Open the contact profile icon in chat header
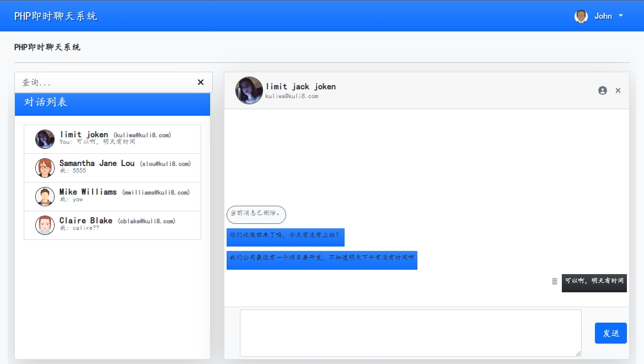This screenshot has height=364, width=644. [603, 90]
